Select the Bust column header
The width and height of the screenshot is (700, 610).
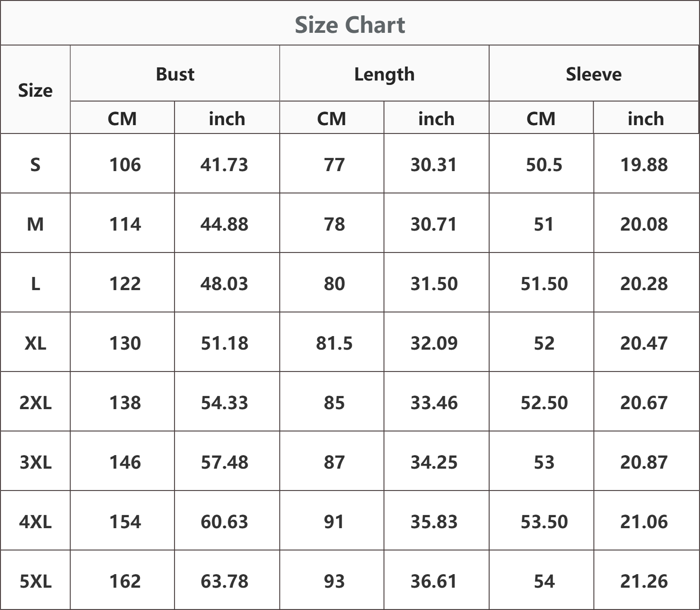tap(175, 74)
